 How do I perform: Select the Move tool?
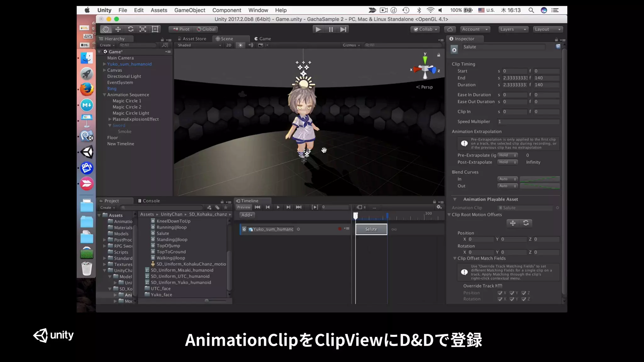pyautogui.click(x=118, y=29)
